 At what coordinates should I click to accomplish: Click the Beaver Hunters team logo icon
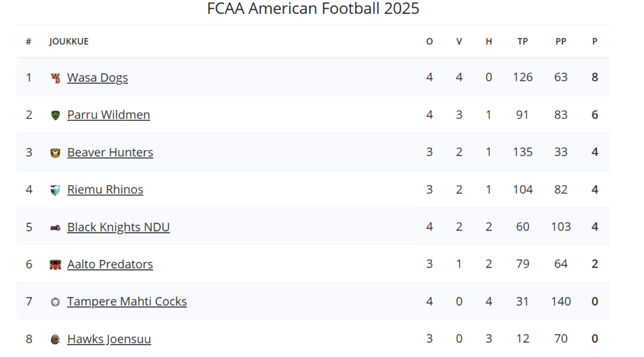tap(55, 152)
